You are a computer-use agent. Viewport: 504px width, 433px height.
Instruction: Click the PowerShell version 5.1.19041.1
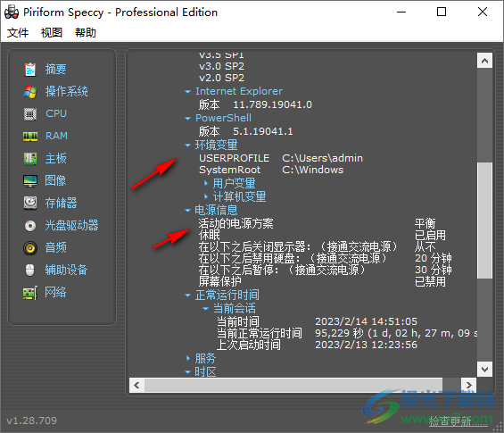point(263,131)
